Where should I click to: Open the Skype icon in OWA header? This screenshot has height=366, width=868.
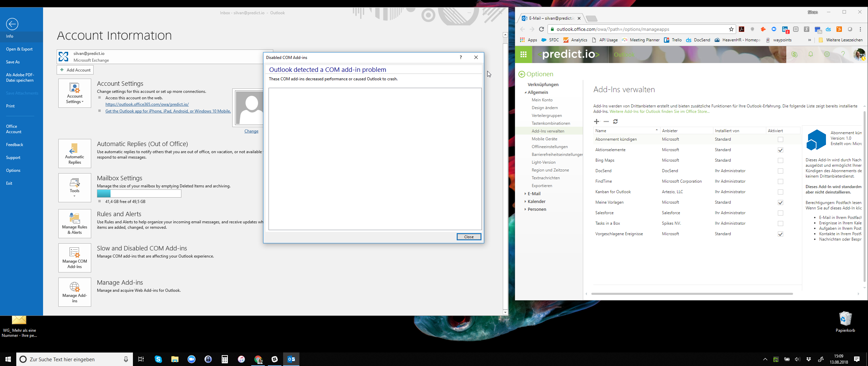pos(794,54)
